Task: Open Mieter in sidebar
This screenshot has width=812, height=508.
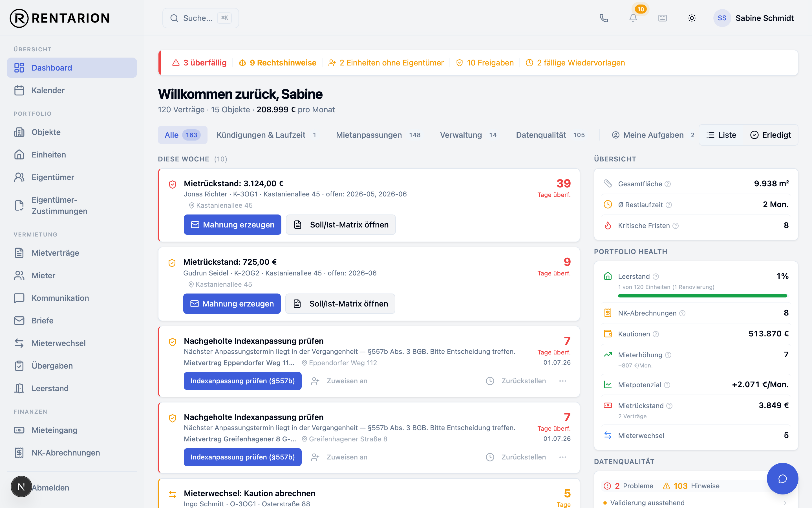Action: click(72, 275)
